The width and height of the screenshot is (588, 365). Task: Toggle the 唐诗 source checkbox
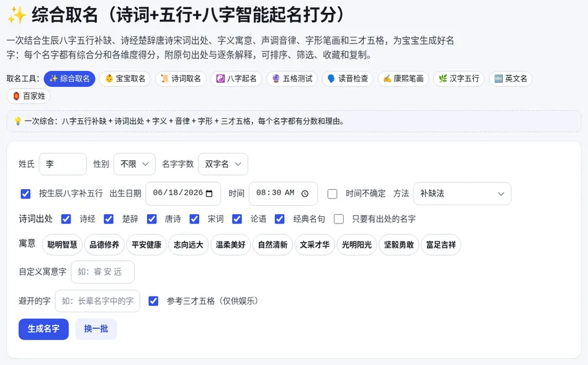[151, 219]
